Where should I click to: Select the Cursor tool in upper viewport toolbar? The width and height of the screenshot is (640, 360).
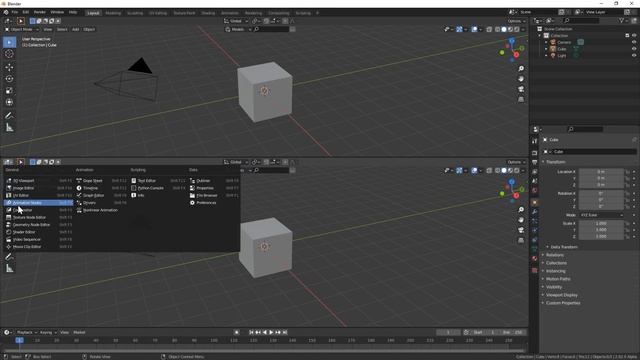click(x=9, y=54)
